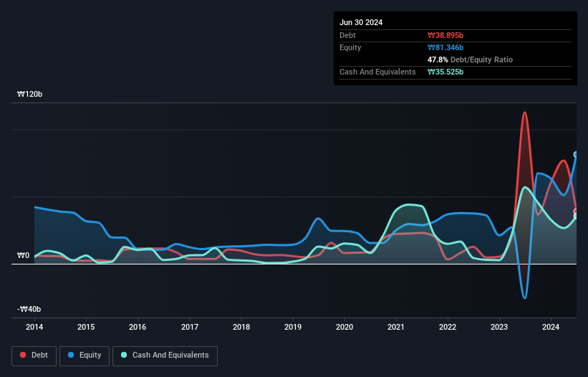Click the Cash value ₩35.525b in tooltip

click(x=445, y=72)
